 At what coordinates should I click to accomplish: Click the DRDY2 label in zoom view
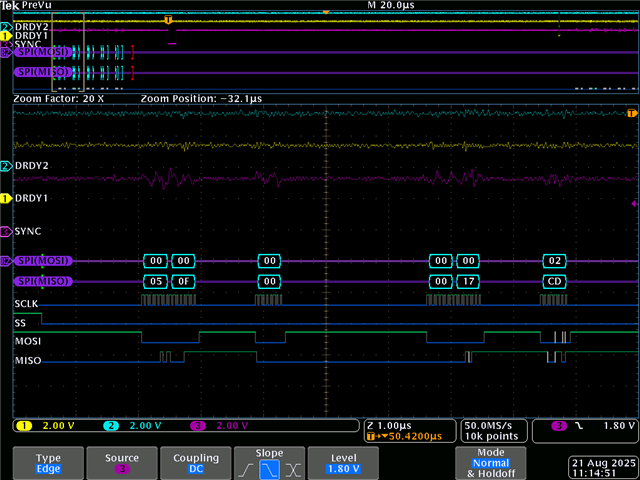pyautogui.click(x=31, y=166)
